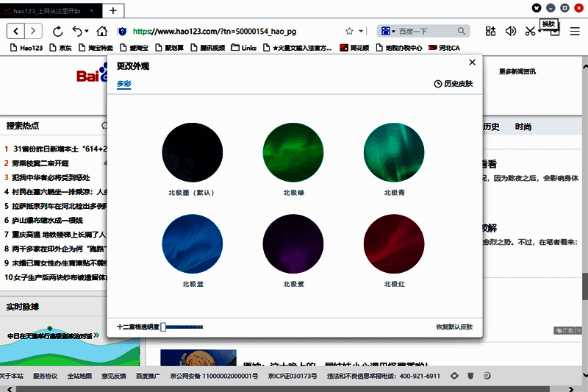This screenshot has height=392, width=588.
Task: Go back with the browser back arrow
Action: [15, 31]
